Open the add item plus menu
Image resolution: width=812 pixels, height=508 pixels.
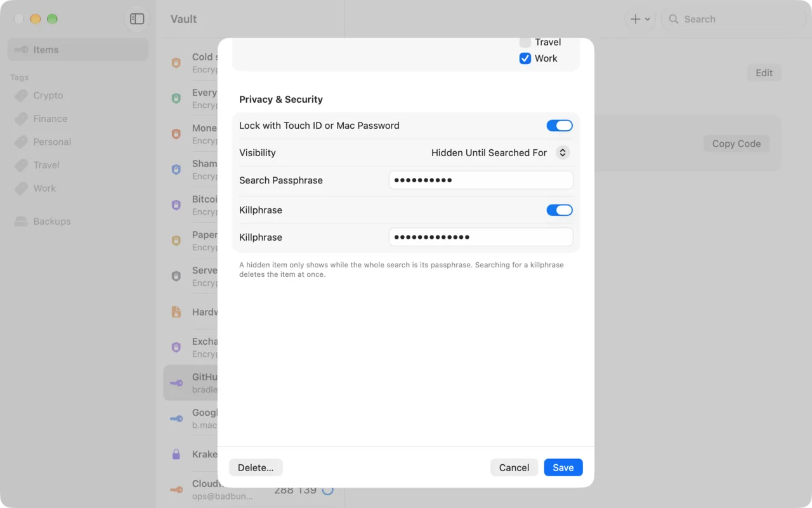(640, 19)
